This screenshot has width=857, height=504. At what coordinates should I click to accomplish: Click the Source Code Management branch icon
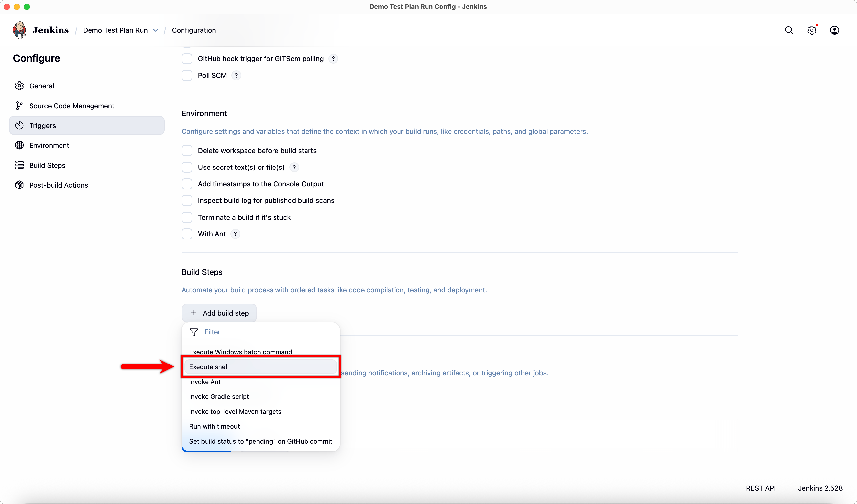click(19, 106)
